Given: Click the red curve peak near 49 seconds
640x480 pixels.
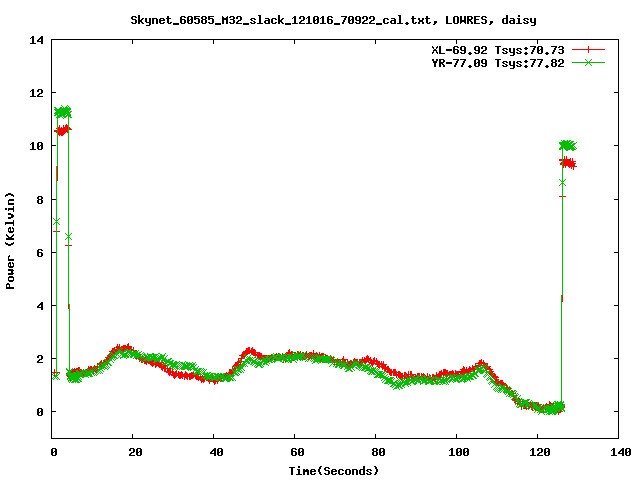Looking at the screenshot, I should point(250,352).
